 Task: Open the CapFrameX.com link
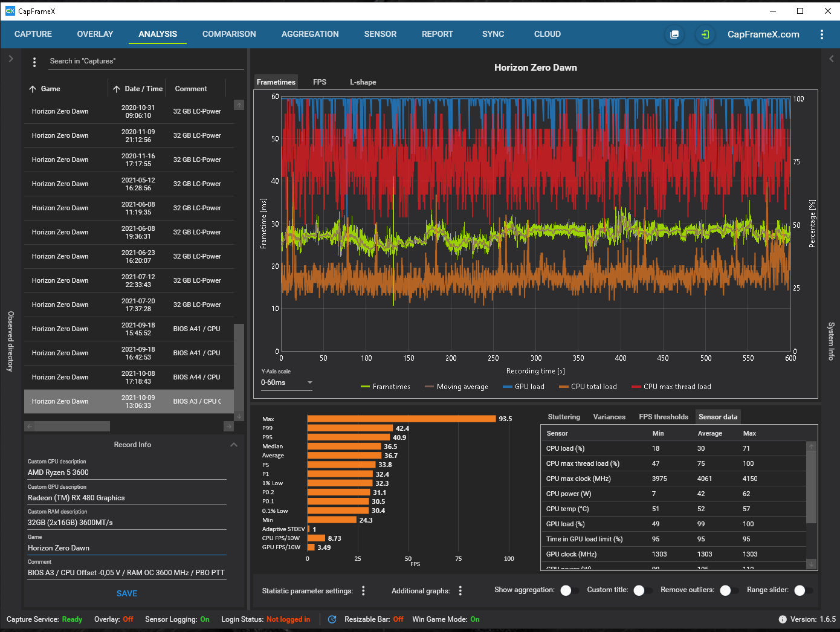pyautogui.click(x=763, y=34)
